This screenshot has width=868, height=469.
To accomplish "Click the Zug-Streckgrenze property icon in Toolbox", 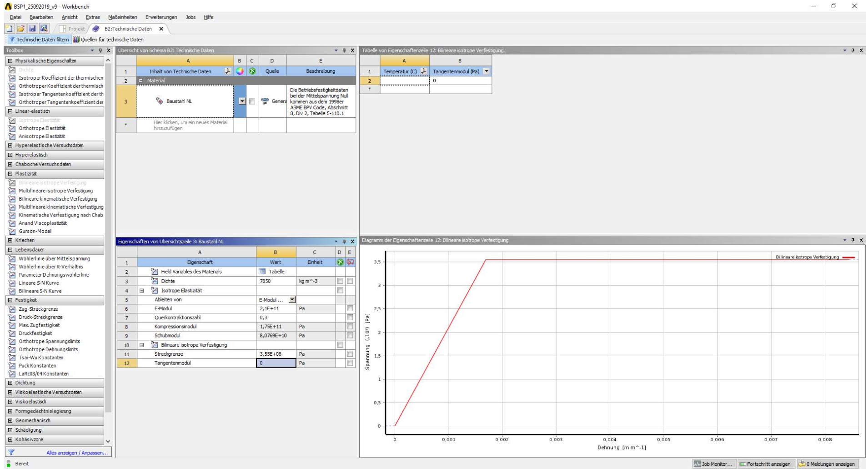I will (x=12, y=309).
